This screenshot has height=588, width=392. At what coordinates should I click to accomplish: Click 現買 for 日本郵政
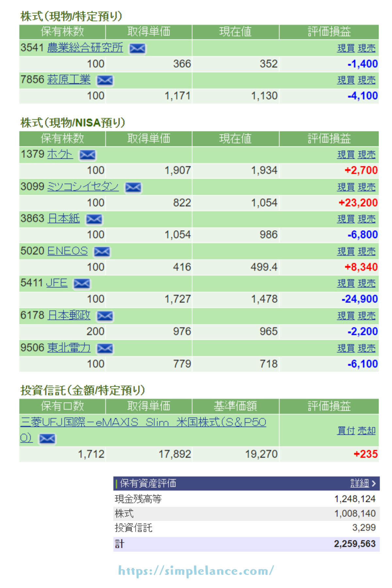click(x=346, y=316)
